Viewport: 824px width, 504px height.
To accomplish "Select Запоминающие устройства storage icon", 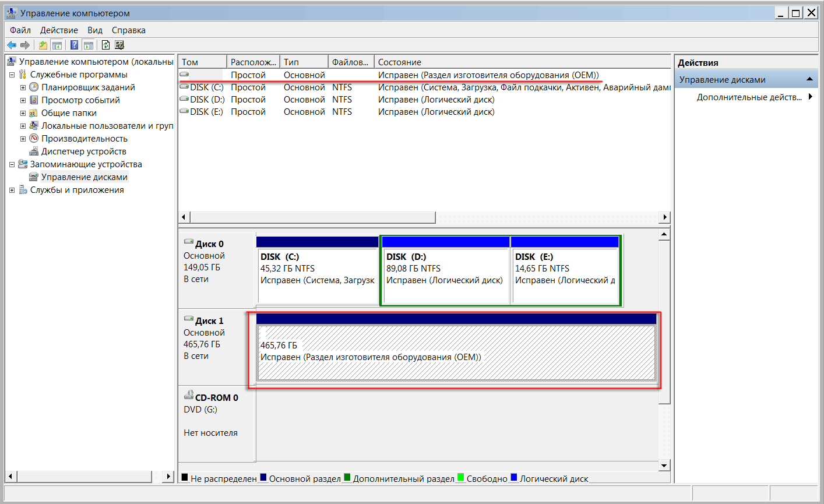I will pos(23,164).
